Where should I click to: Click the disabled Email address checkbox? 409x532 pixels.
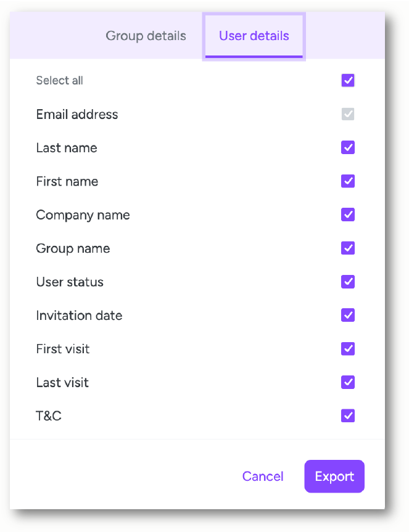click(348, 114)
